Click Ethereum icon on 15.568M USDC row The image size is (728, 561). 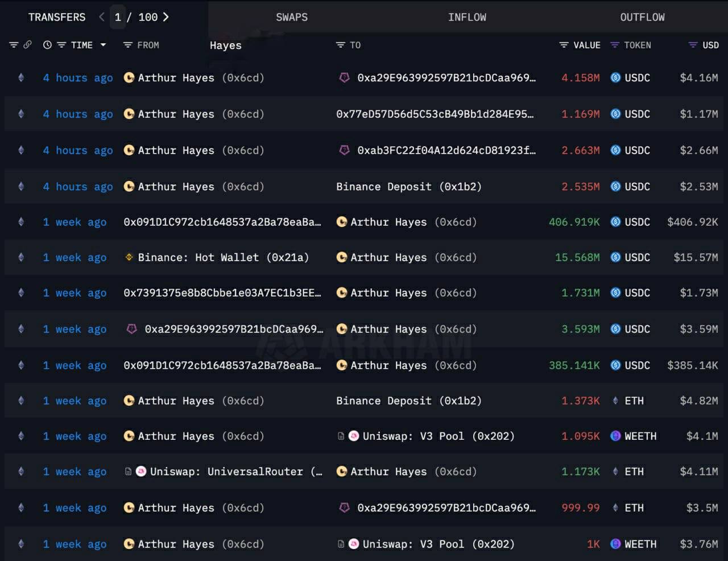point(21,257)
